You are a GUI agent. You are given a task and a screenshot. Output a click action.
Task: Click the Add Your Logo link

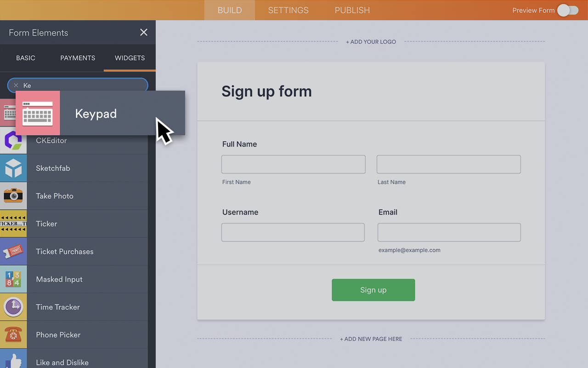(371, 42)
